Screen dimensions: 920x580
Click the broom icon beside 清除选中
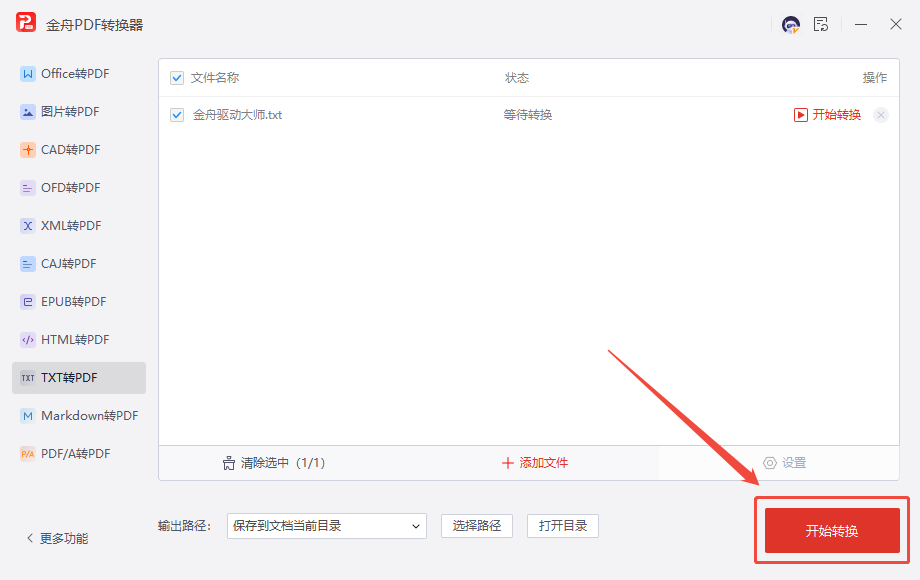pyautogui.click(x=229, y=463)
